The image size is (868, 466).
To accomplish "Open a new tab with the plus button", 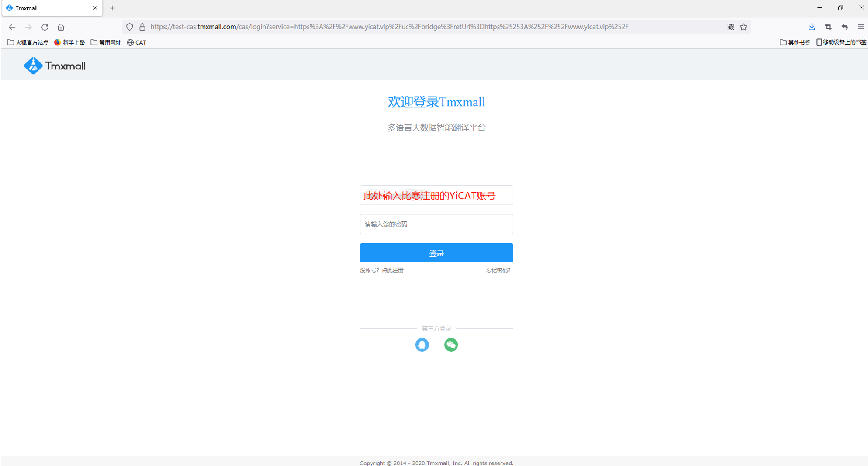I will 112,8.
